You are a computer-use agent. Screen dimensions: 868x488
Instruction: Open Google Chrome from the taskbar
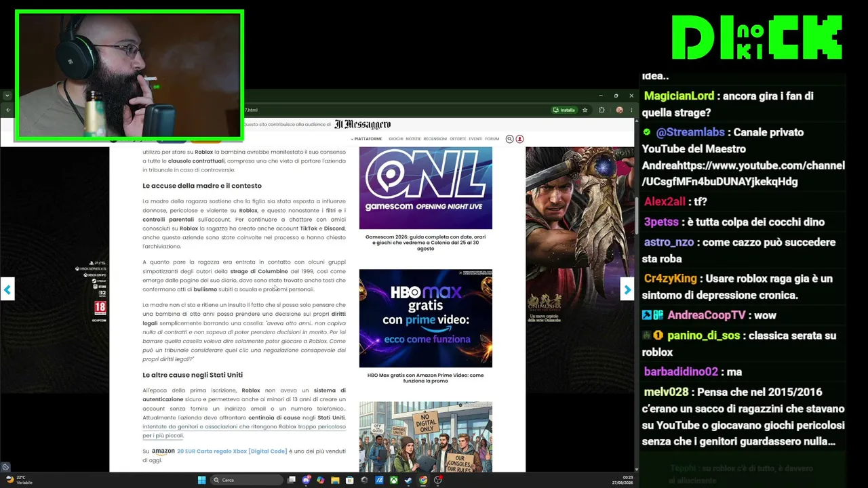pos(423,480)
